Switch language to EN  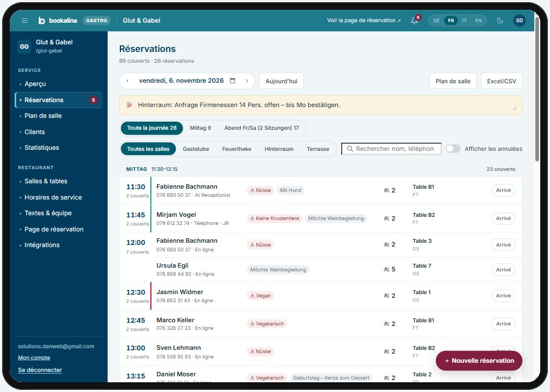479,21
